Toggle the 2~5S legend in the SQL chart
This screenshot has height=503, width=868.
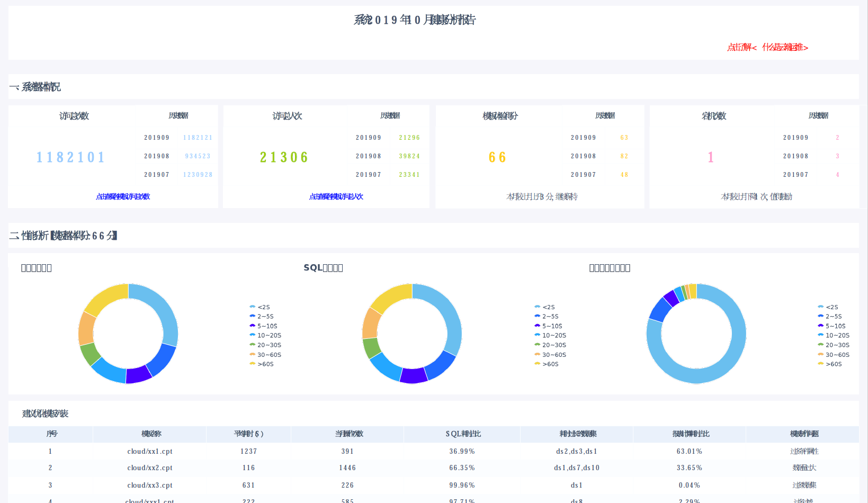coord(547,317)
